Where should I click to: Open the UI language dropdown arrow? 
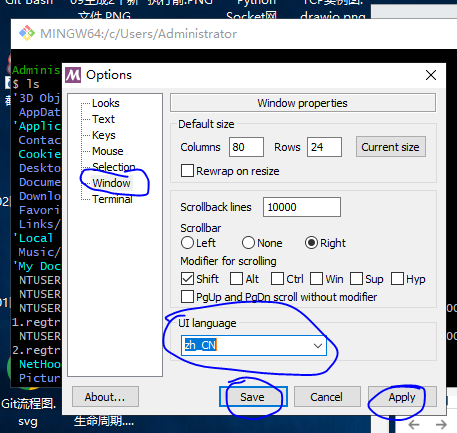[x=318, y=346]
